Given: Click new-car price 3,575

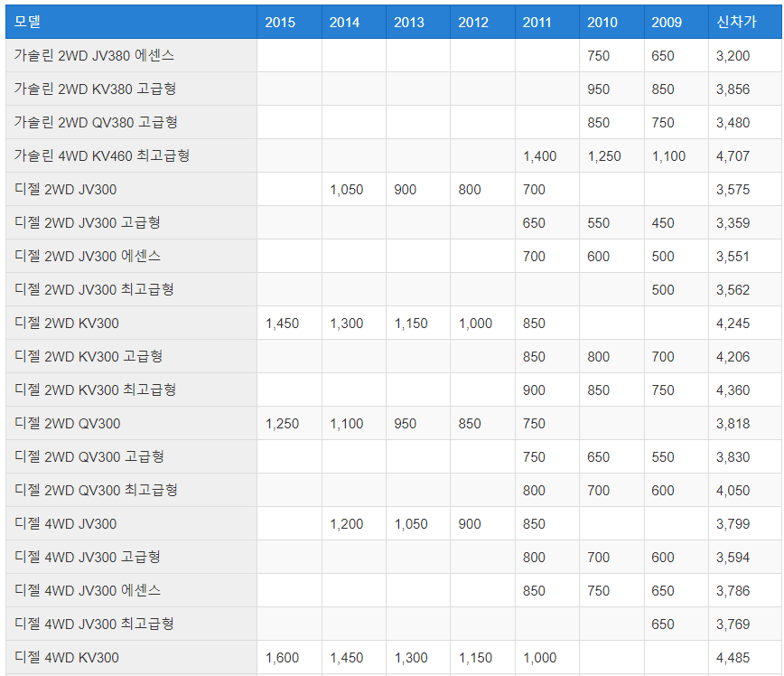Looking at the screenshot, I should click(733, 190).
